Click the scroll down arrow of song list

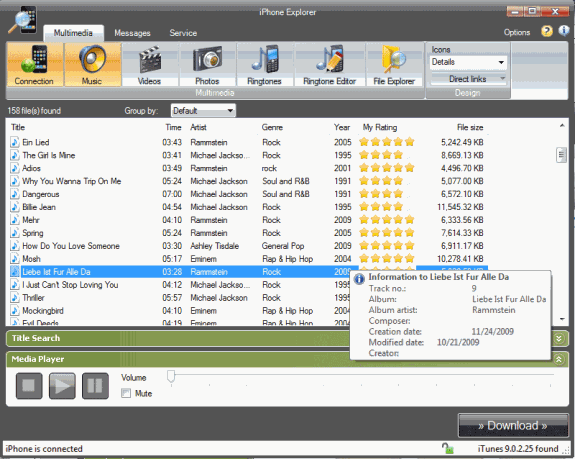[562, 319]
